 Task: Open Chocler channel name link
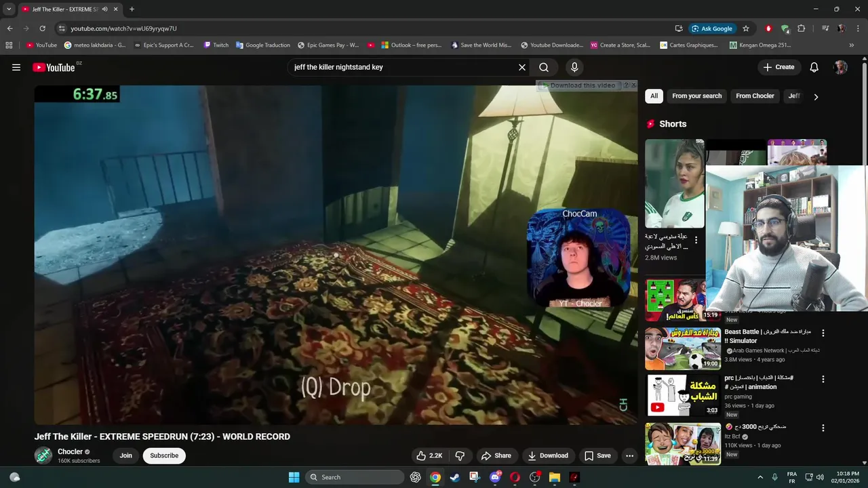click(x=70, y=451)
